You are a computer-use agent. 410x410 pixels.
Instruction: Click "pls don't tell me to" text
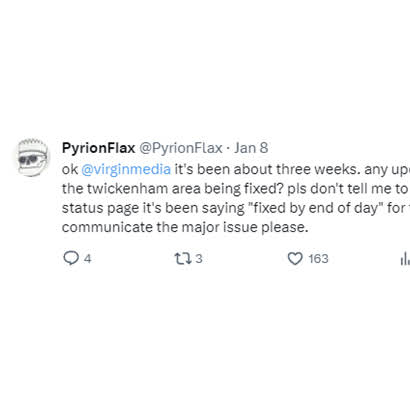coord(348,189)
